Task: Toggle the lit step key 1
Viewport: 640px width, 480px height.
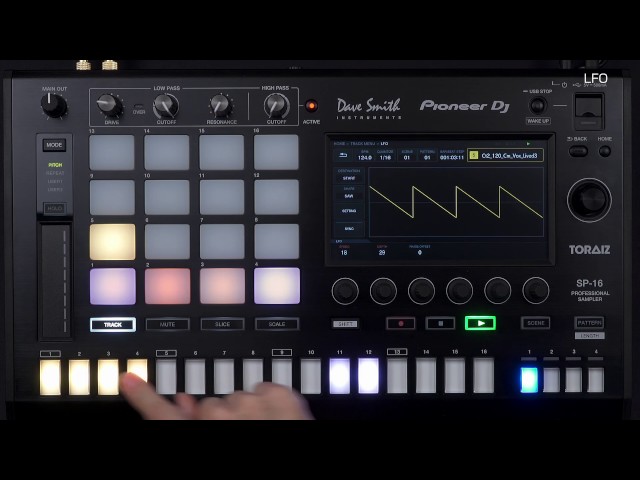Action: (x=50, y=377)
